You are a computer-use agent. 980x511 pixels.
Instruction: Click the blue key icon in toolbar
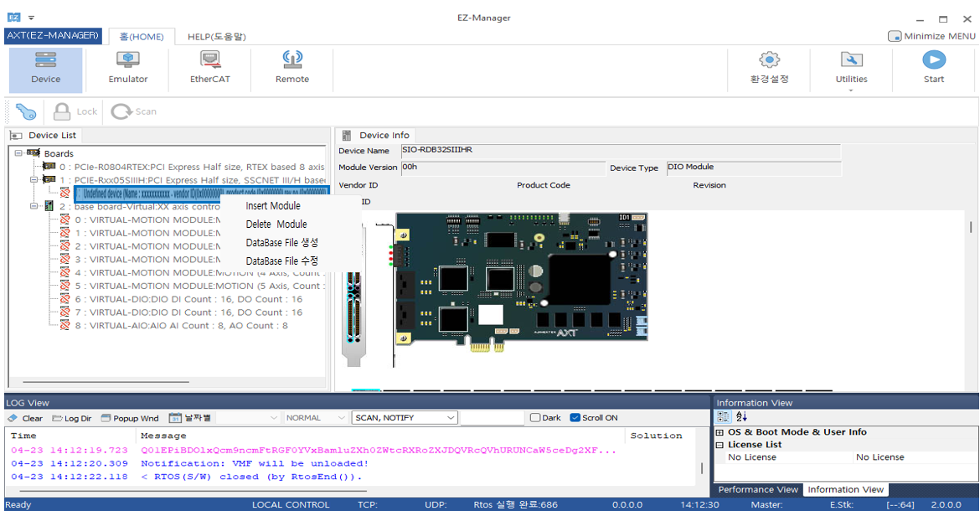26,111
